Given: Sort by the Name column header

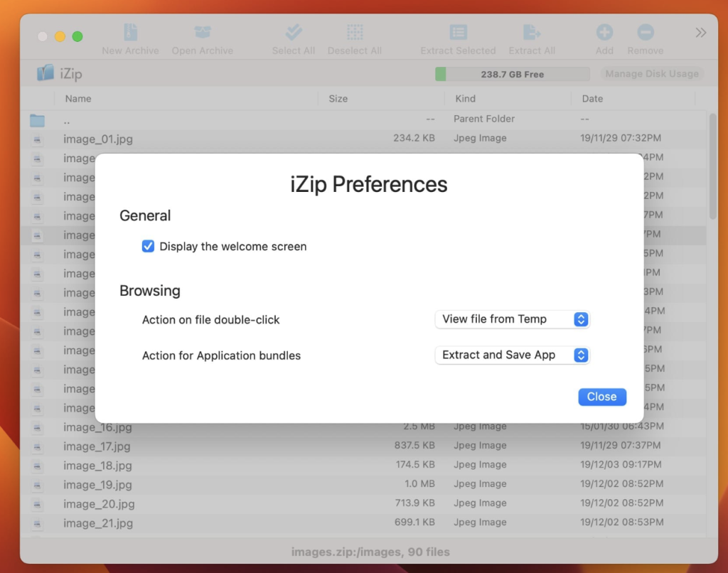Looking at the screenshot, I should point(78,98).
